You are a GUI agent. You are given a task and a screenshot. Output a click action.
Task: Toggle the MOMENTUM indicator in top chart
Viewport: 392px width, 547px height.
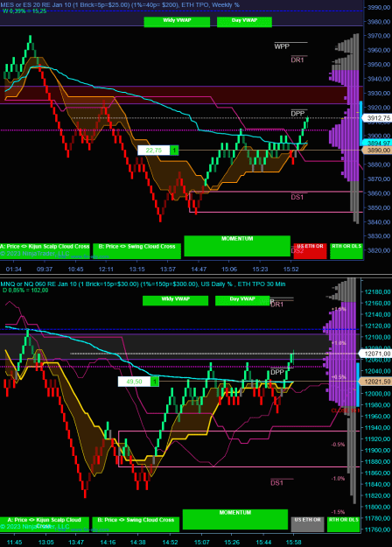pos(237,246)
